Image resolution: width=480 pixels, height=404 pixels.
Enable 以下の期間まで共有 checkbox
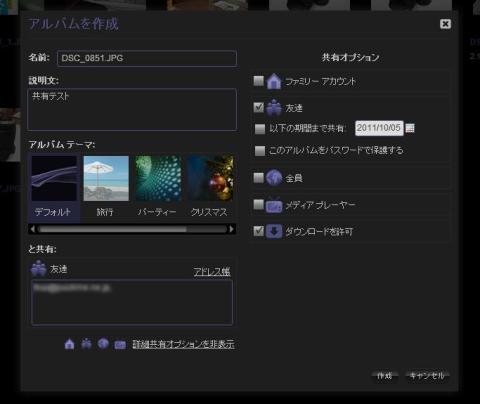click(260, 129)
